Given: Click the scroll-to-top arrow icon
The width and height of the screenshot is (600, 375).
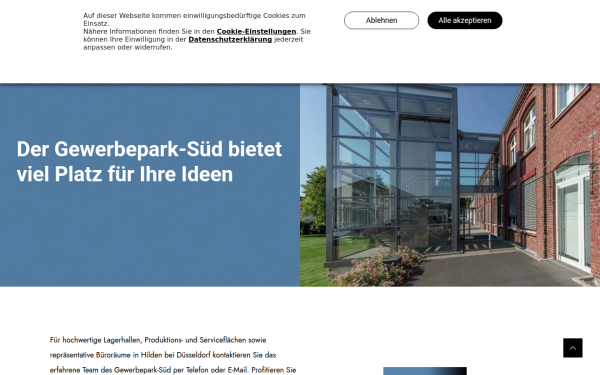Looking at the screenshot, I should pyautogui.click(x=572, y=348).
